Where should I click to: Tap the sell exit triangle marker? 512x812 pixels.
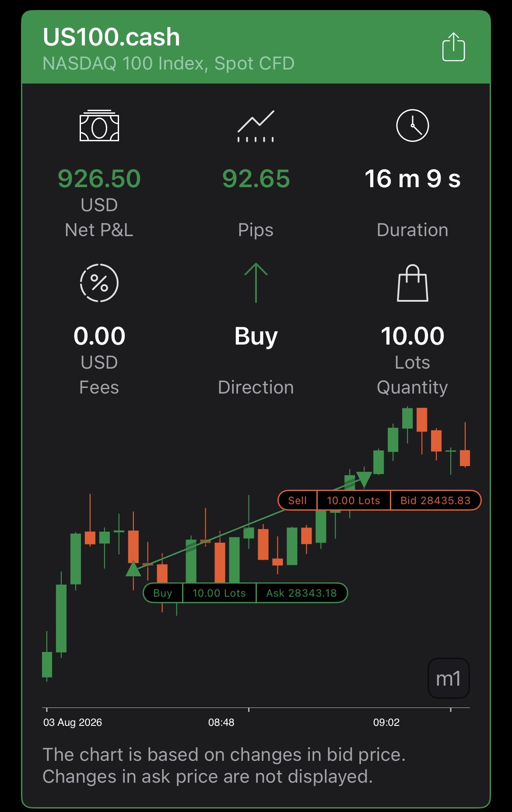coord(364,480)
